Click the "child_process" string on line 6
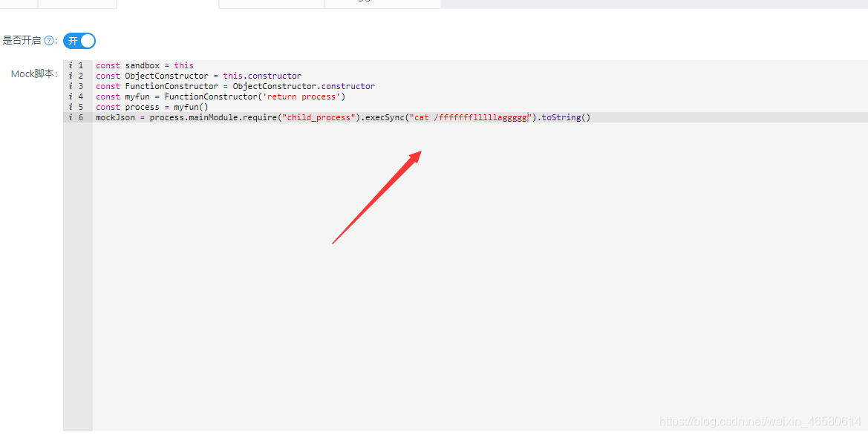 tap(319, 118)
